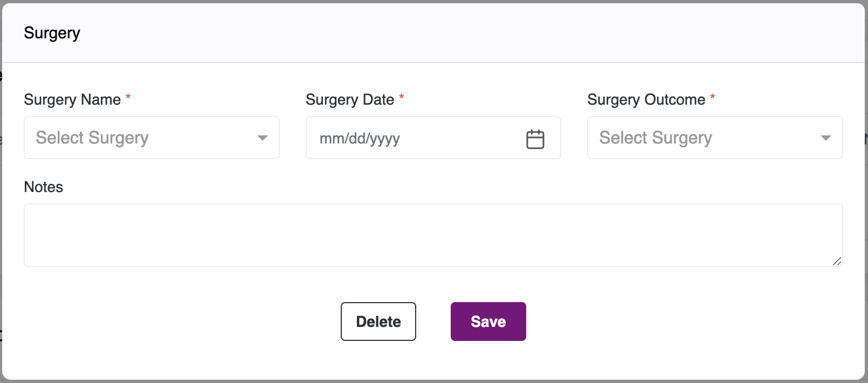The image size is (868, 383).
Task: Select the day segment of the date
Action: (357, 139)
